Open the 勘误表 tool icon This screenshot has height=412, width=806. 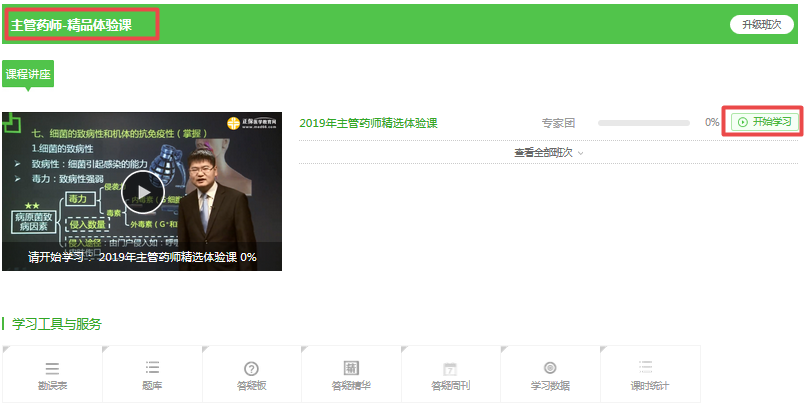[x=52, y=368]
